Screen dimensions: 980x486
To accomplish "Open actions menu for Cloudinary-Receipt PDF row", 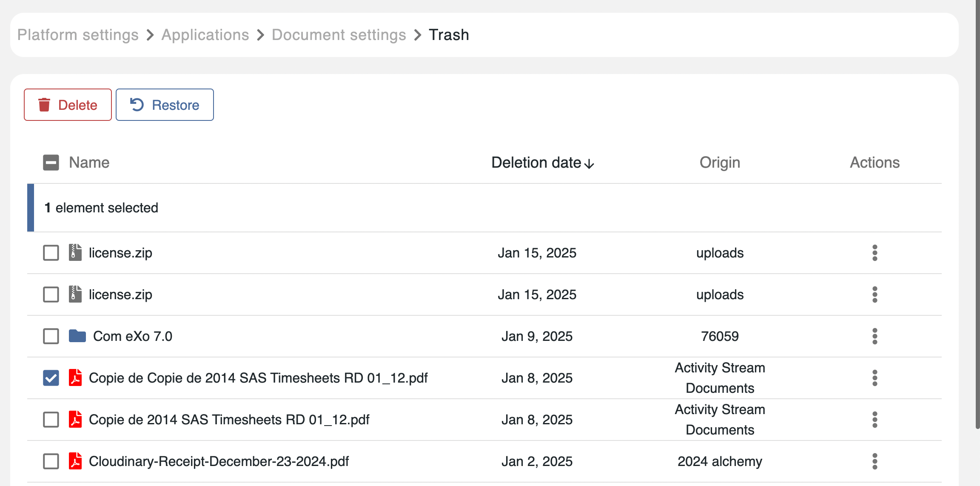I will click(875, 461).
